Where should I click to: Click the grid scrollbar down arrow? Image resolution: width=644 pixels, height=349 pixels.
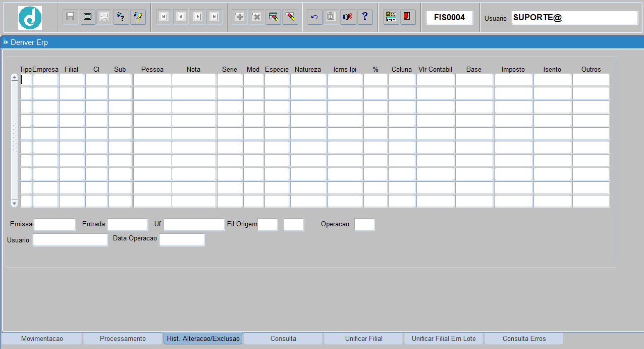tap(14, 203)
